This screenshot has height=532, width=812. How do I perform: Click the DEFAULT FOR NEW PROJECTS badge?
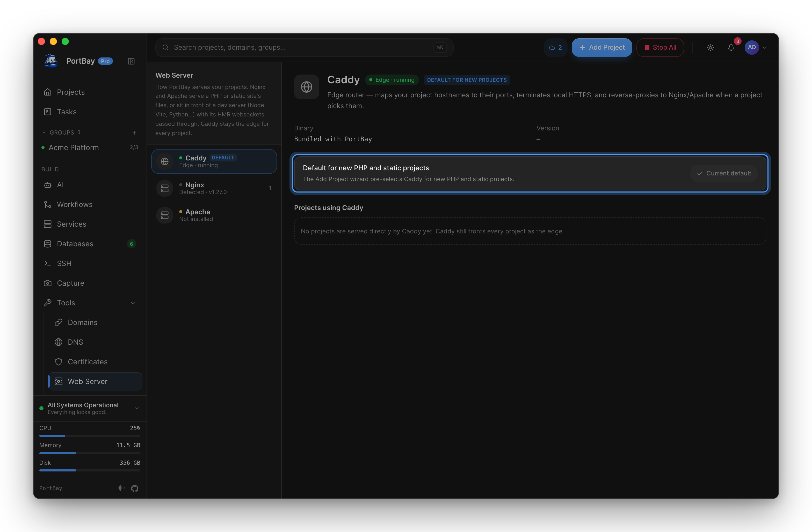tap(467, 80)
